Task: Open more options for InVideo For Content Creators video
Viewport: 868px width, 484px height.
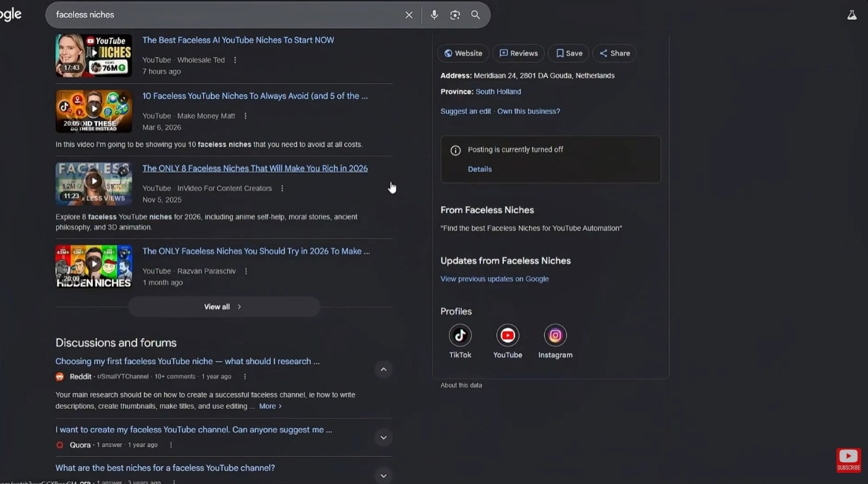Action: click(x=282, y=188)
